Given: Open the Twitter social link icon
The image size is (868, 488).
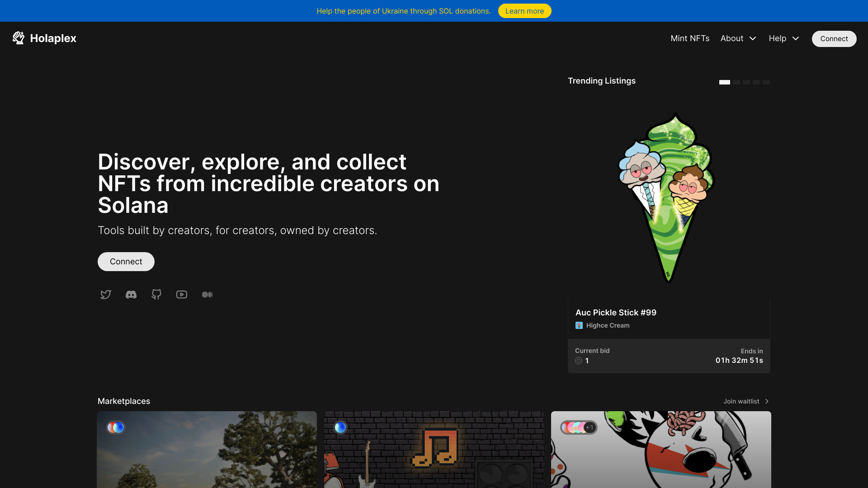Looking at the screenshot, I should [106, 295].
